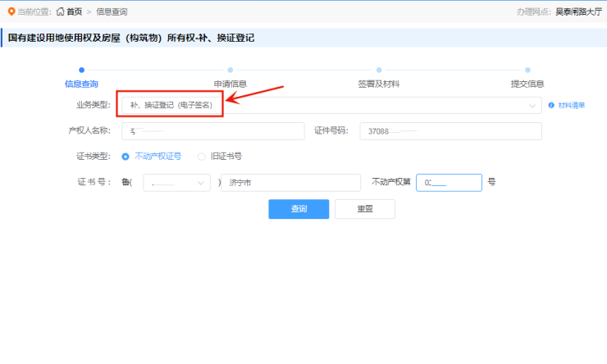
Task: Click the 证件号码 field label
Action: pos(331,130)
